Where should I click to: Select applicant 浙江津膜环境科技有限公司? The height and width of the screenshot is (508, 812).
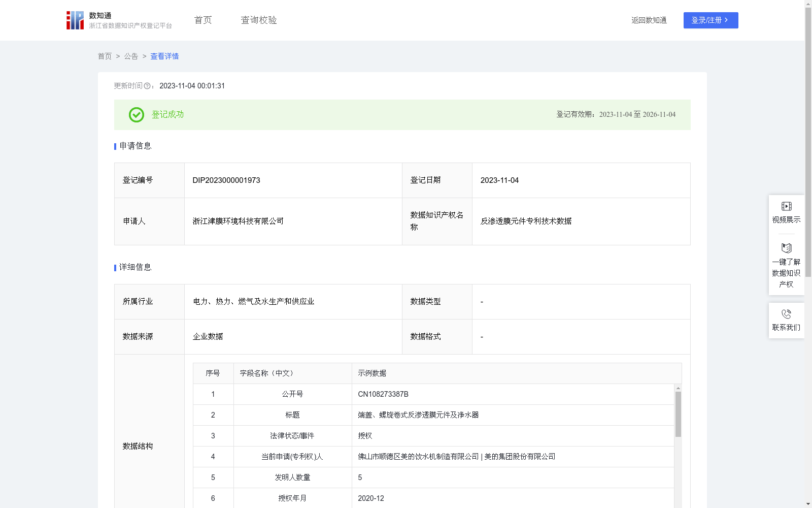(238, 221)
